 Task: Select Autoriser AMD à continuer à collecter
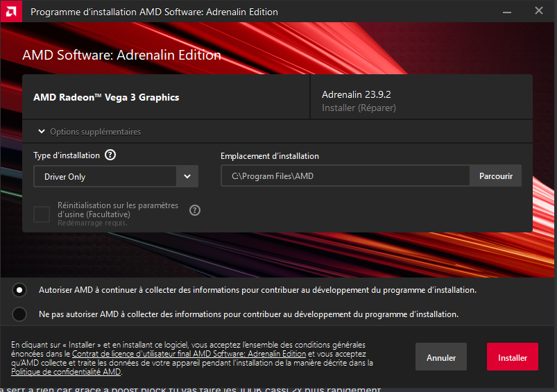point(19,290)
